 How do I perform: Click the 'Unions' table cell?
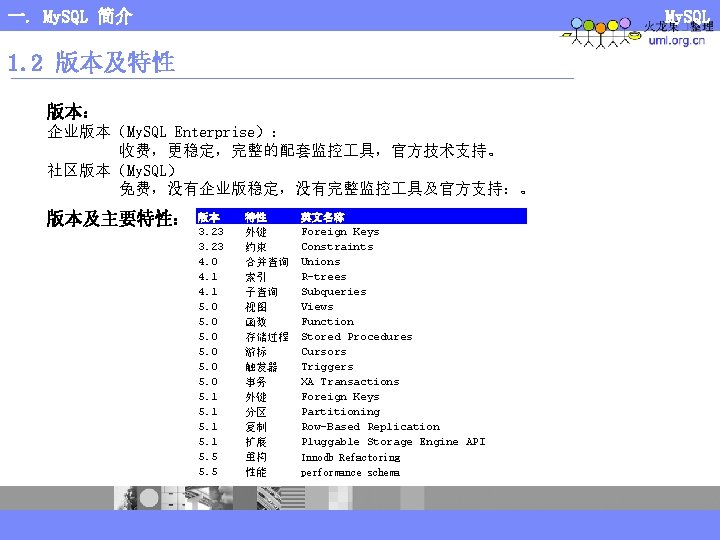point(321,262)
